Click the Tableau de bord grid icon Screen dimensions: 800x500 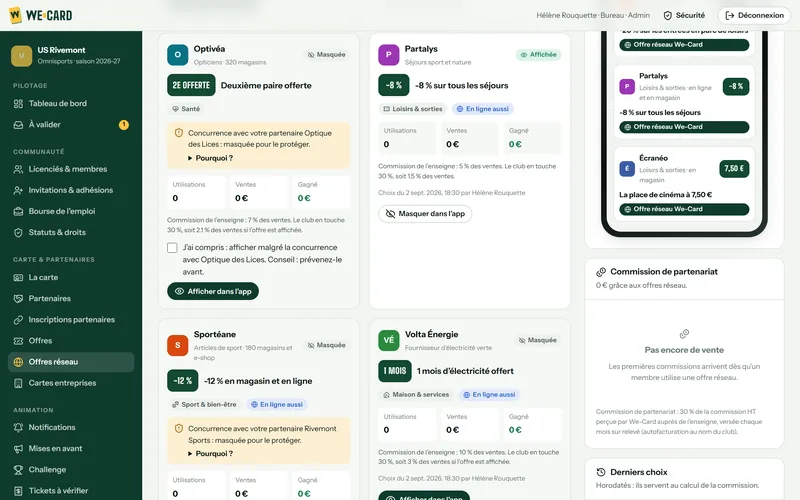(18, 104)
